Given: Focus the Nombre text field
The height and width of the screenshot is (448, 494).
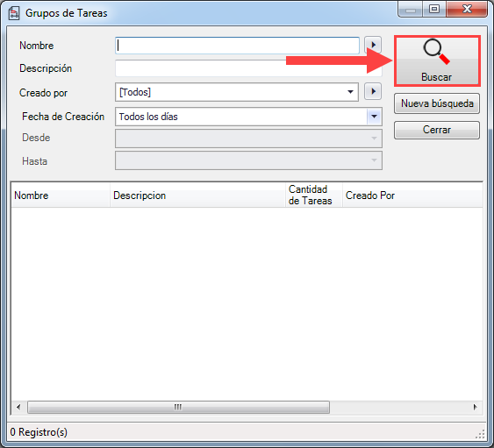Looking at the screenshot, I should click(237, 46).
